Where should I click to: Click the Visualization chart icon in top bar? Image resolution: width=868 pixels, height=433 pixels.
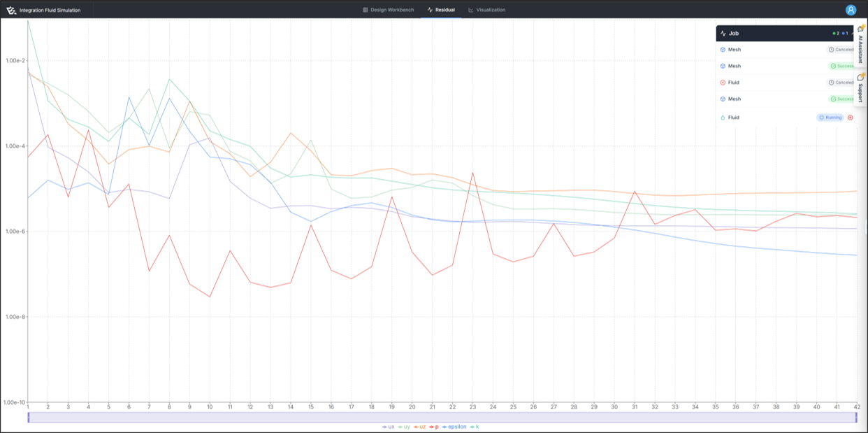coord(470,10)
